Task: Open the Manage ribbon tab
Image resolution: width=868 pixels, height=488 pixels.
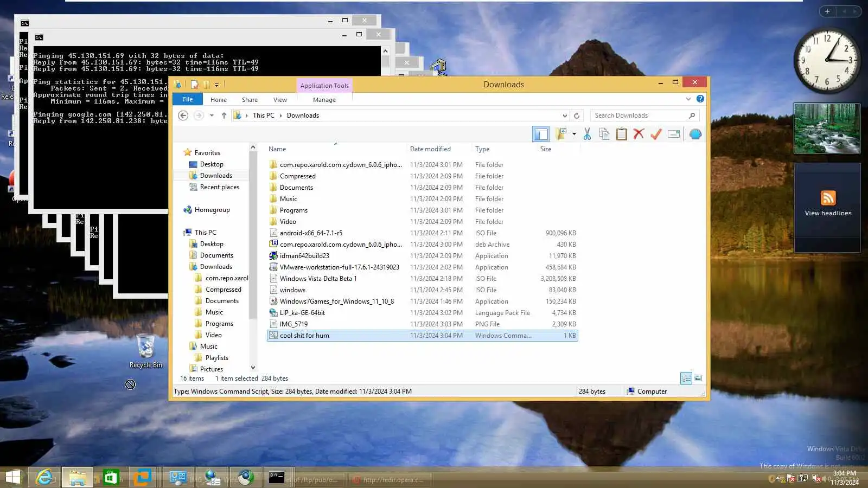Action: coord(324,100)
